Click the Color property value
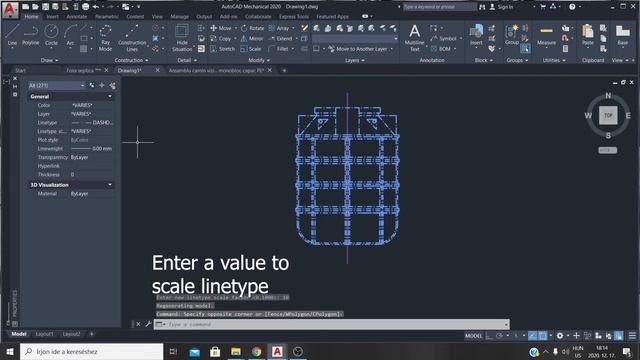 click(x=92, y=105)
